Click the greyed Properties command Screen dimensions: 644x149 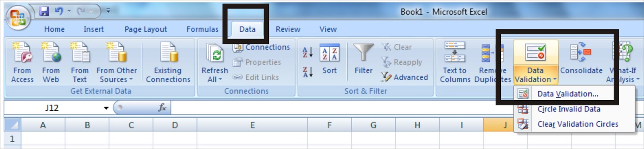click(x=258, y=62)
